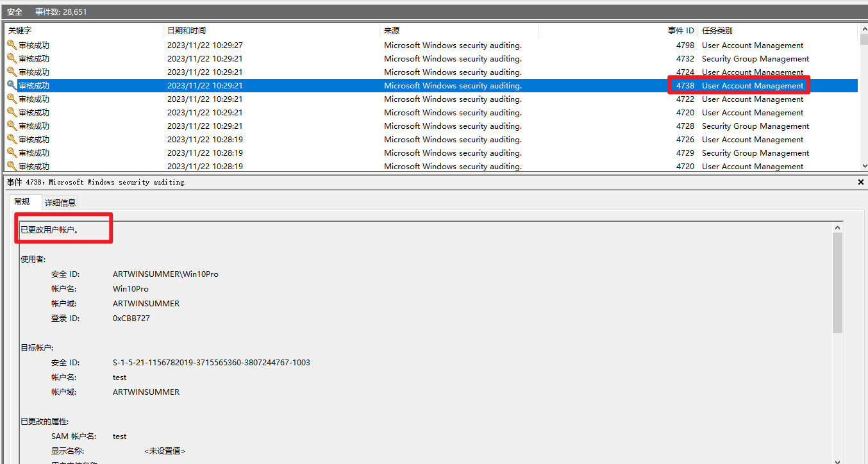This screenshot has height=464, width=868.
Task: Click the key icon of event 4722 row
Action: pos(12,99)
